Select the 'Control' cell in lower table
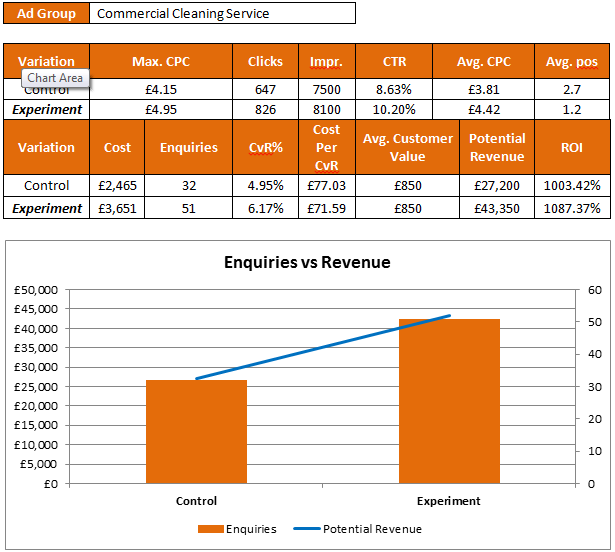 (46, 186)
